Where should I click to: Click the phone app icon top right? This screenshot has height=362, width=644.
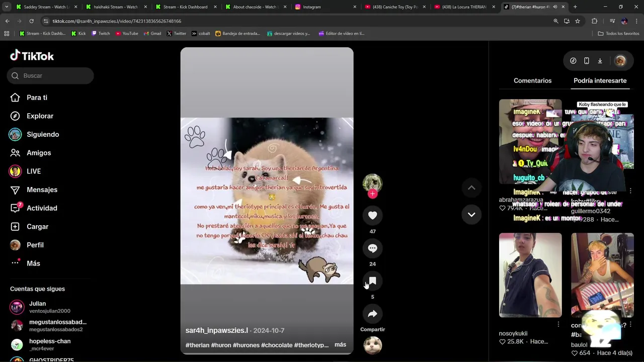pyautogui.click(x=587, y=61)
